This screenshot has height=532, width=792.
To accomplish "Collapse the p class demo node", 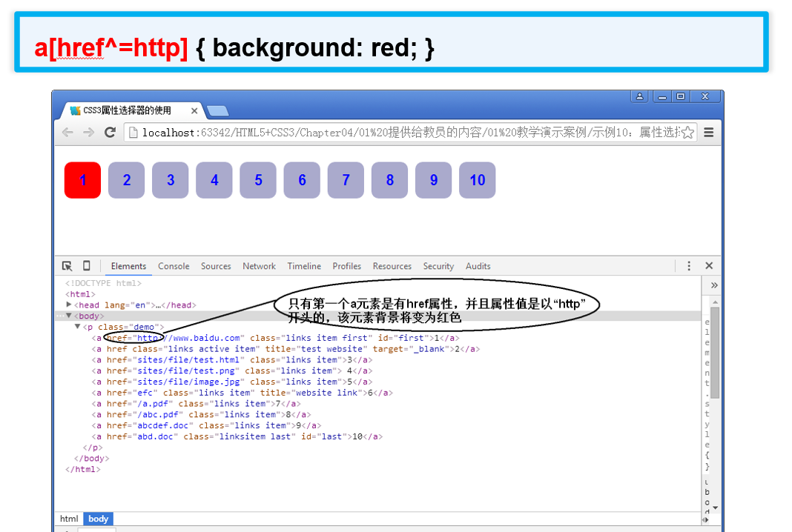I will pyautogui.click(x=77, y=327).
